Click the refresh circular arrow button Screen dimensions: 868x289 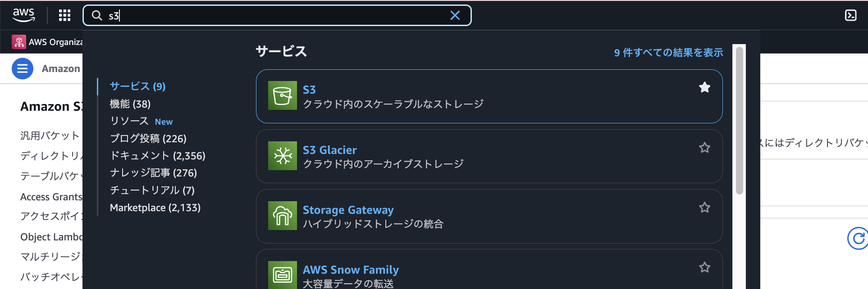click(858, 239)
